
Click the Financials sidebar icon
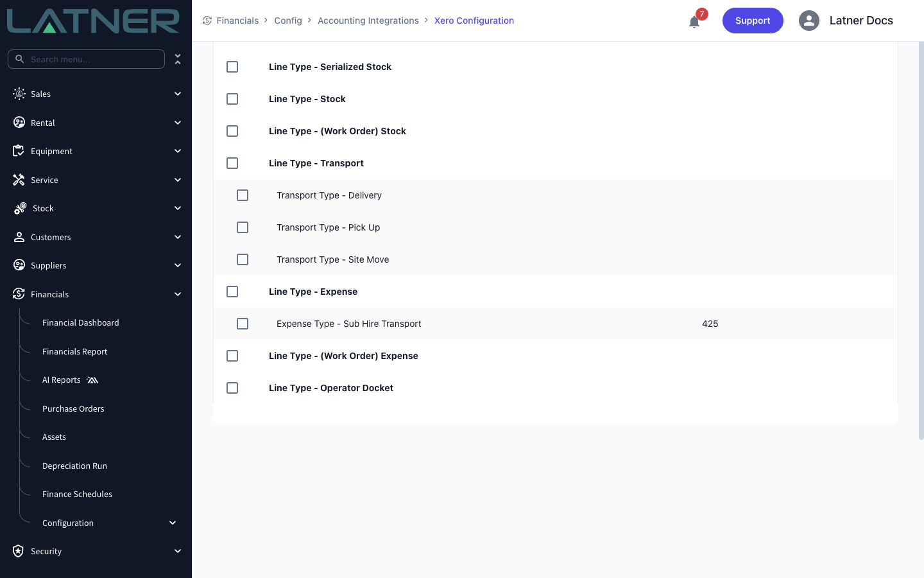coord(19,294)
